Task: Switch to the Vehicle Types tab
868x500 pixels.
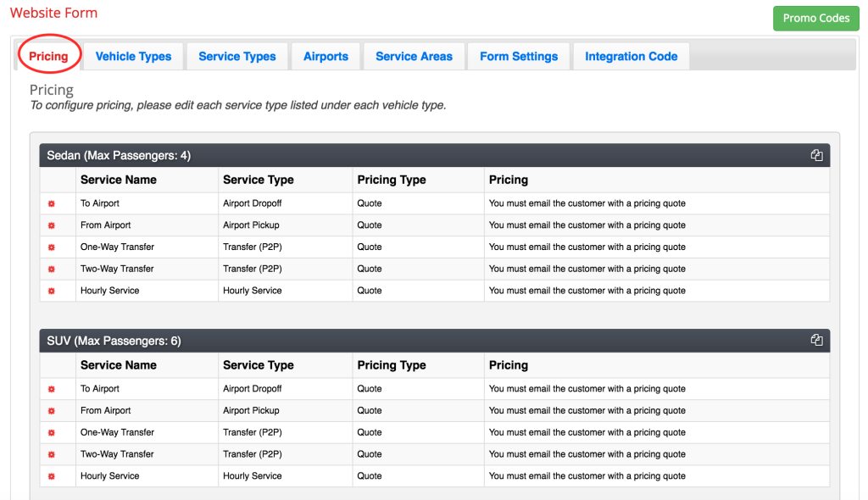Action: [133, 57]
